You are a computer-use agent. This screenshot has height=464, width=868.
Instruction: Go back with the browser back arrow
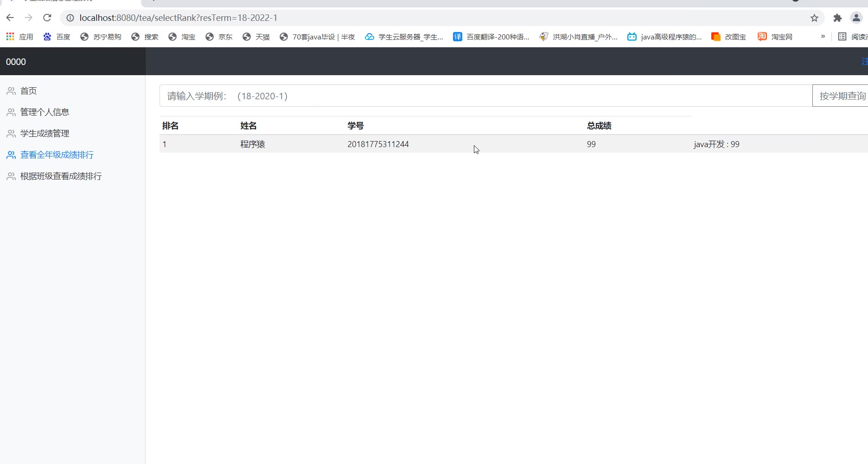point(10,18)
